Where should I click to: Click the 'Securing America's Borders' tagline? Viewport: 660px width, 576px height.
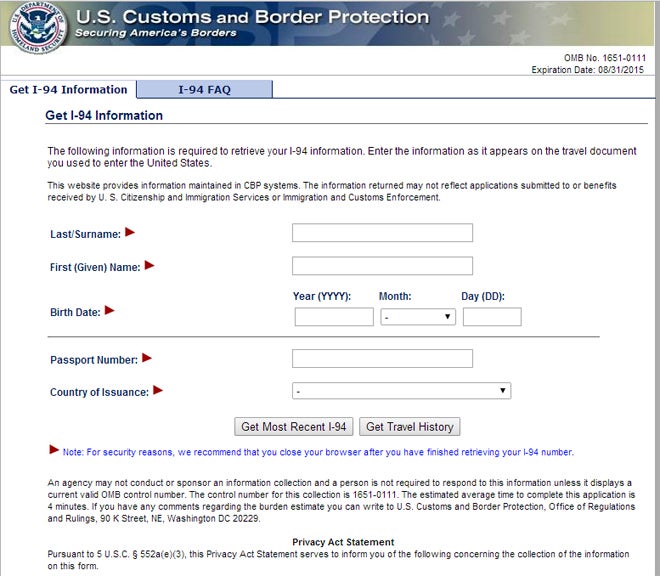coord(156,33)
